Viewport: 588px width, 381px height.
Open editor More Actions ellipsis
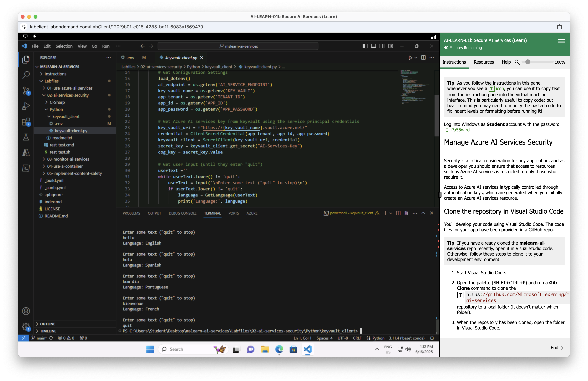(x=432, y=58)
